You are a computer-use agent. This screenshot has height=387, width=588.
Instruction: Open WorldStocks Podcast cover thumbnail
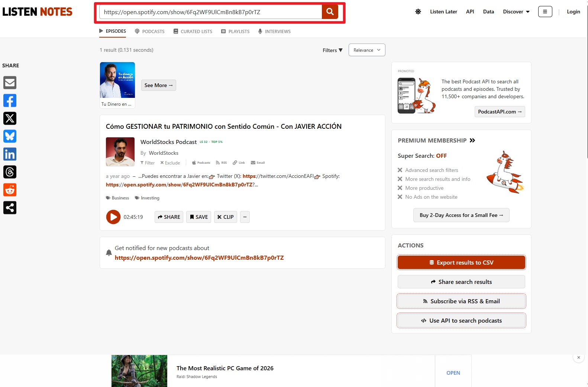coord(120,151)
